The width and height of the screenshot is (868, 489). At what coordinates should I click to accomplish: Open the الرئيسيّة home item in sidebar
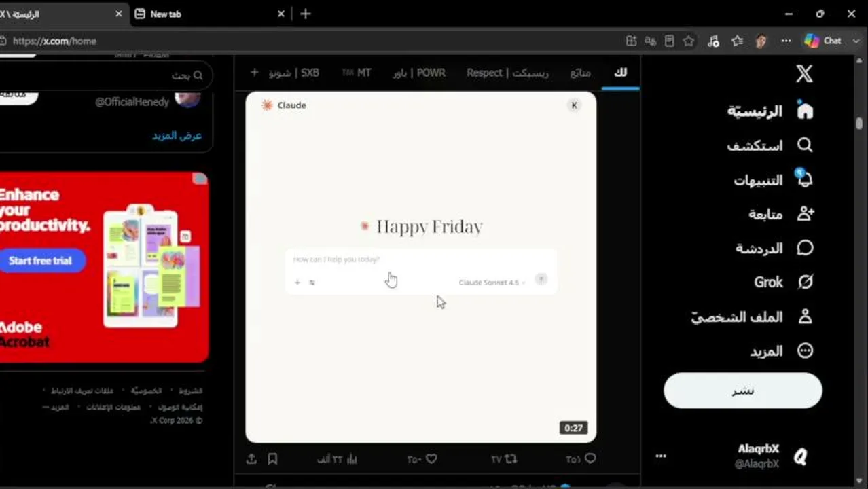point(770,111)
